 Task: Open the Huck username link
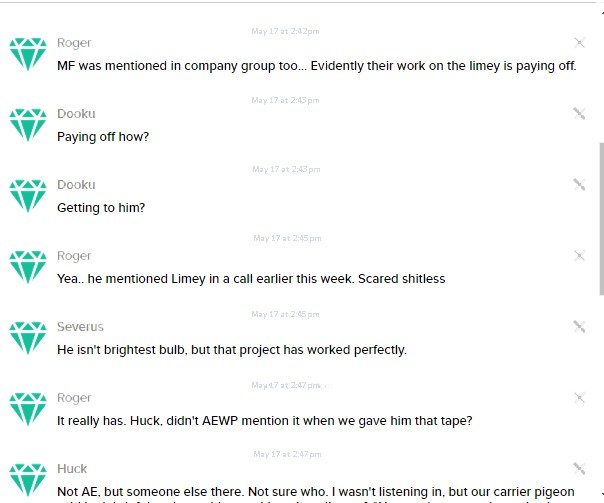[72, 468]
